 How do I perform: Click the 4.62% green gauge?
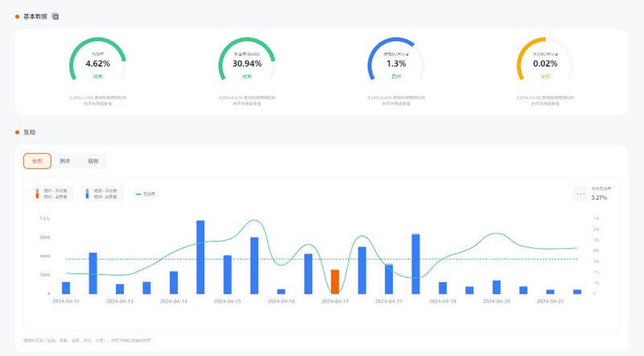point(97,60)
